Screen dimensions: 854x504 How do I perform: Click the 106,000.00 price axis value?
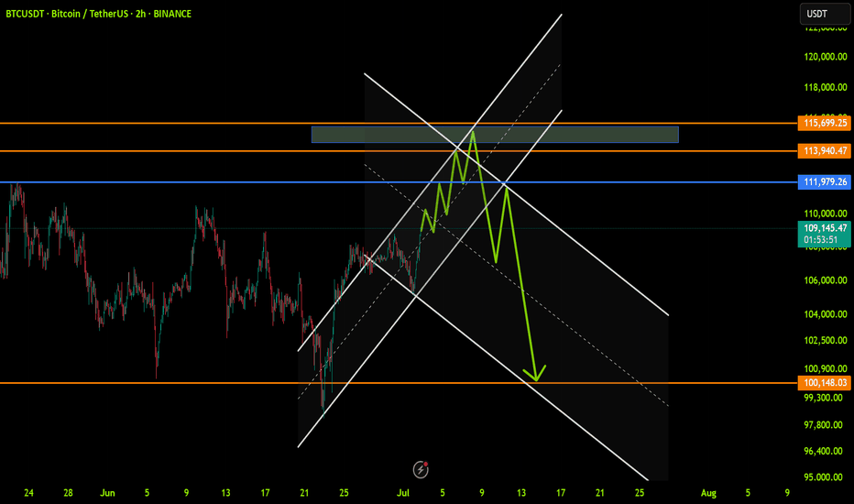(826, 280)
